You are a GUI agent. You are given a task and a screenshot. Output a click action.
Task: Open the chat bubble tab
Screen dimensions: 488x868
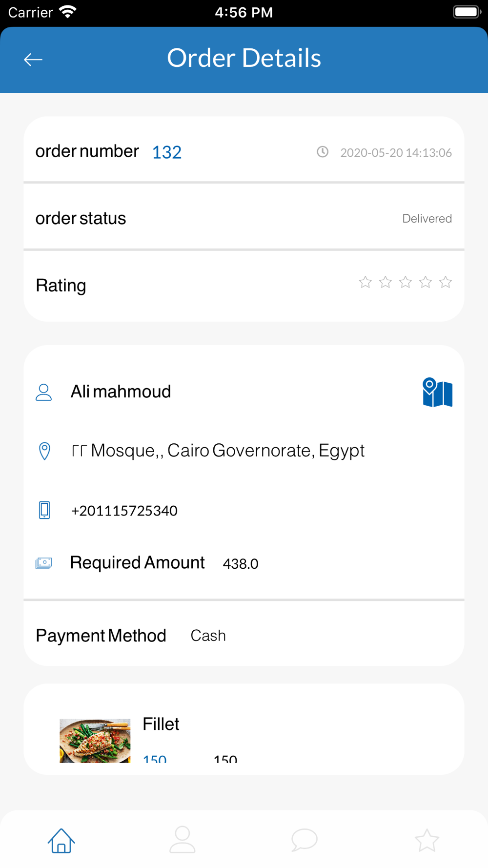[305, 840]
